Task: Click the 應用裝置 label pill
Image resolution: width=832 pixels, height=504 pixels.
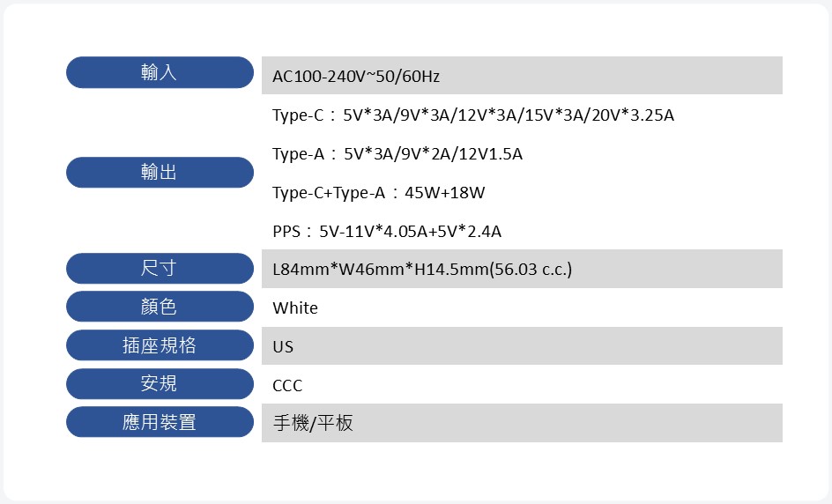Action: (160, 422)
